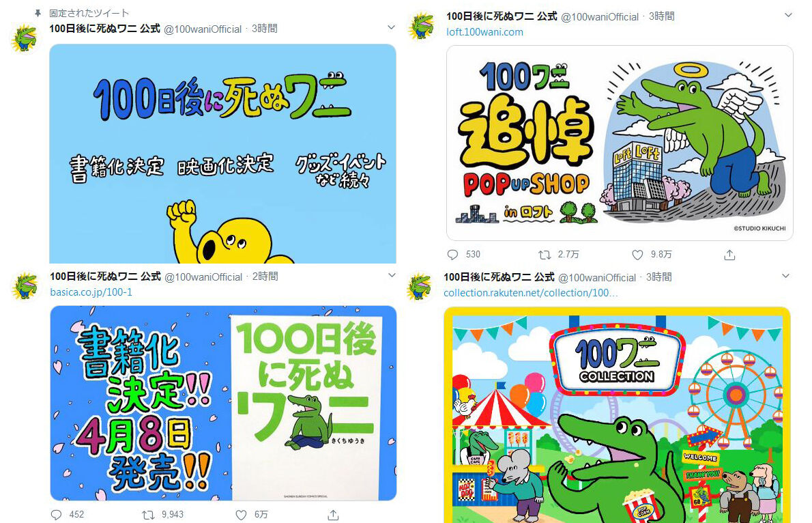Open the dropdown chevron menu on the loft.100wani.com tweet
Screen dimensions: 812x523
[788, 16]
